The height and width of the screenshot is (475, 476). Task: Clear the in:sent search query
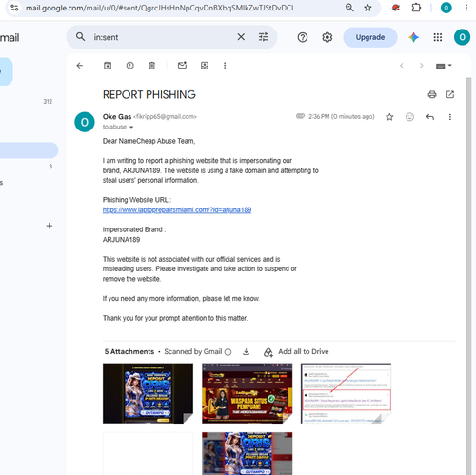coord(241,37)
